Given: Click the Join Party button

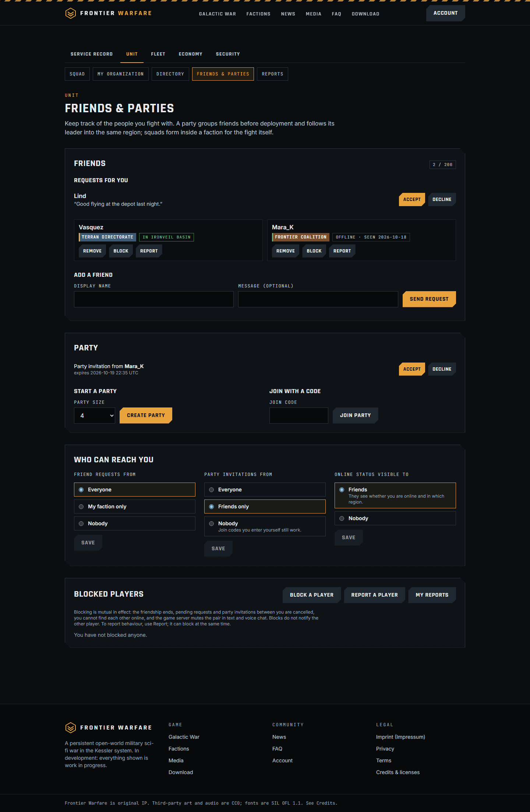Looking at the screenshot, I should 356,416.
